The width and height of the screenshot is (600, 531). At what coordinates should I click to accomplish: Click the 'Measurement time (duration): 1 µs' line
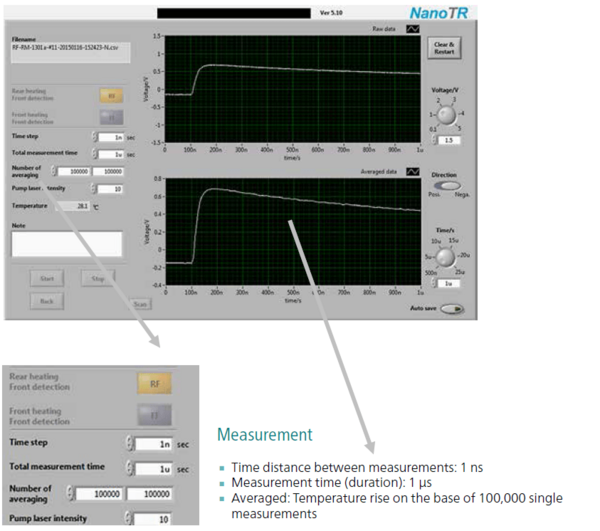tap(331, 483)
